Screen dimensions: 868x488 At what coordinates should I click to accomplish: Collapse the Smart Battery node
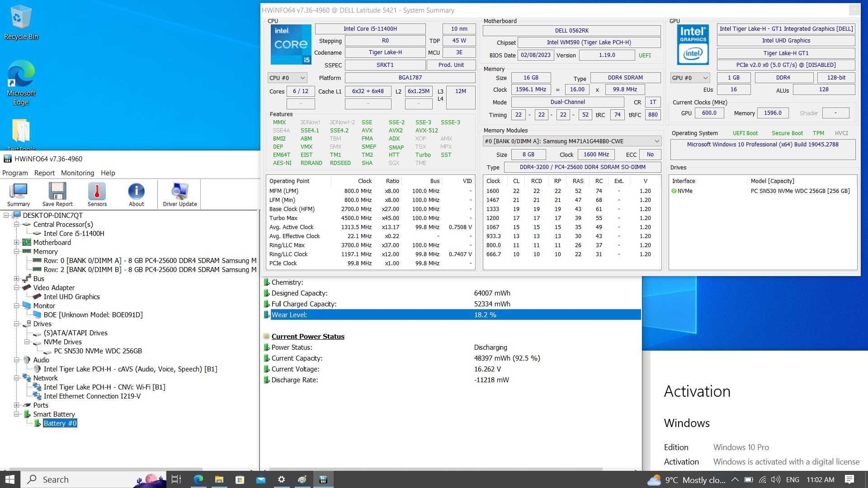click(17, 414)
